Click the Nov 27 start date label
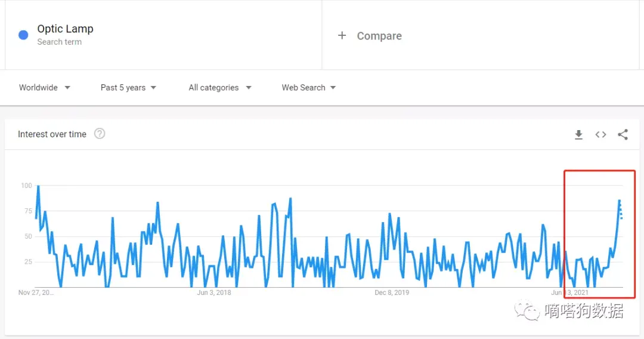Screen dimensions: 644x339 click(x=36, y=292)
